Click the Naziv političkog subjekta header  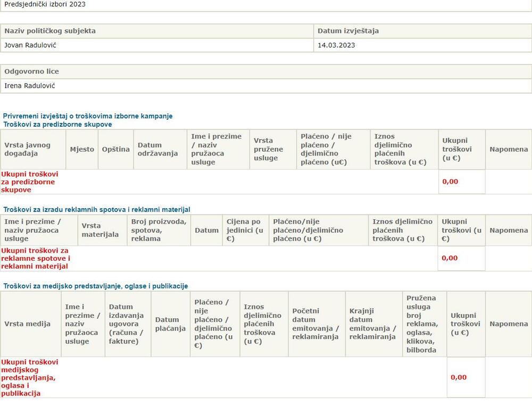tap(50, 31)
